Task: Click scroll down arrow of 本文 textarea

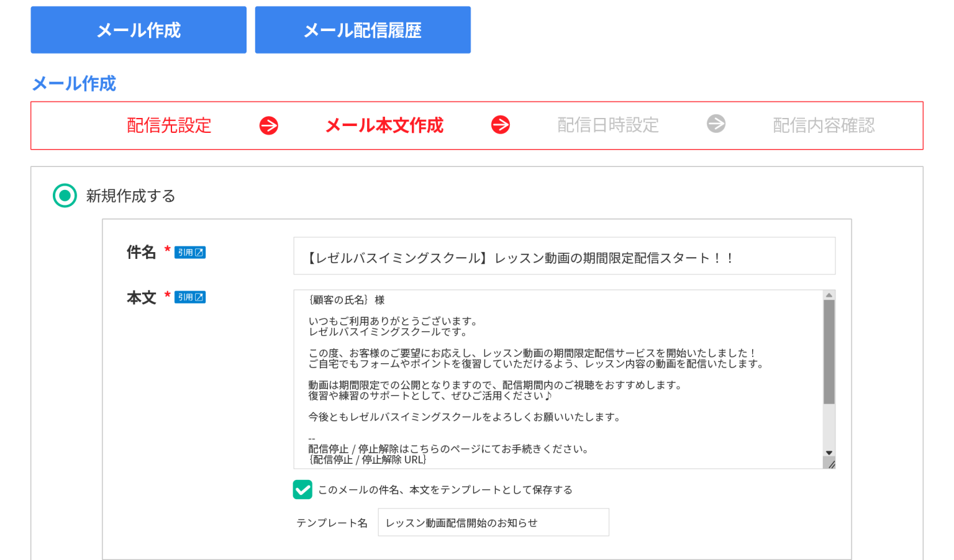Action: (829, 453)
